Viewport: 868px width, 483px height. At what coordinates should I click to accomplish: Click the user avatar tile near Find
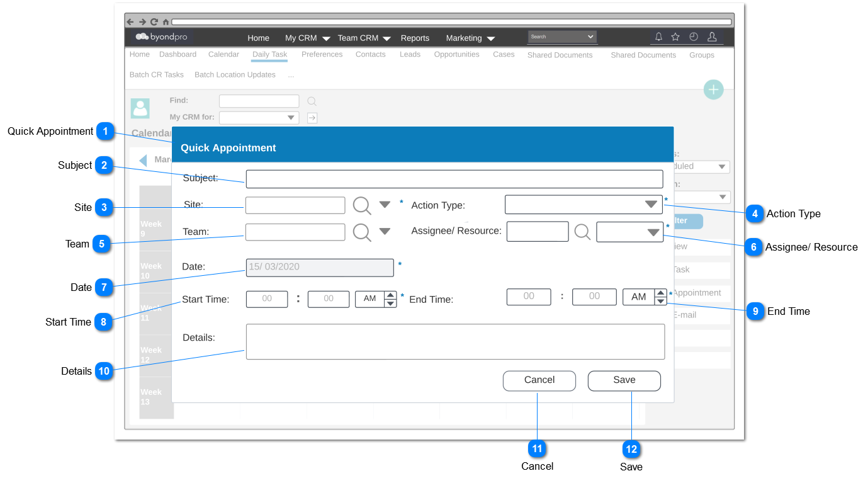[x=140, y=108]
